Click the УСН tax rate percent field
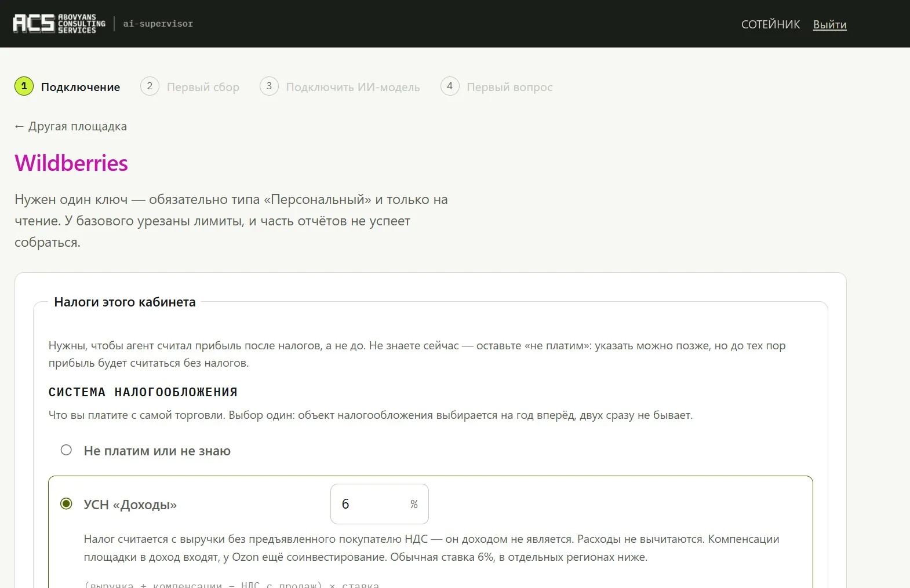Image resolution: width=910 pixels, height=588 pixels. coord(379,504)
